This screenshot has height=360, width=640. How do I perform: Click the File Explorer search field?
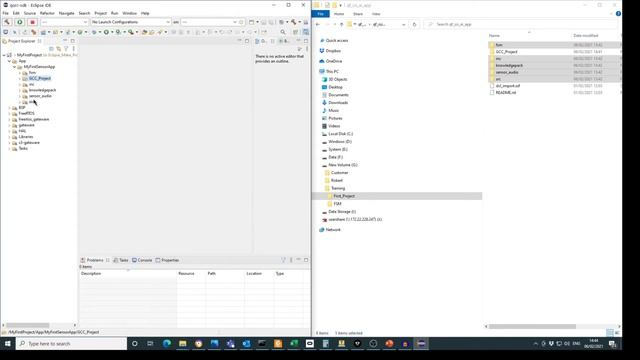tap(520, 24)
